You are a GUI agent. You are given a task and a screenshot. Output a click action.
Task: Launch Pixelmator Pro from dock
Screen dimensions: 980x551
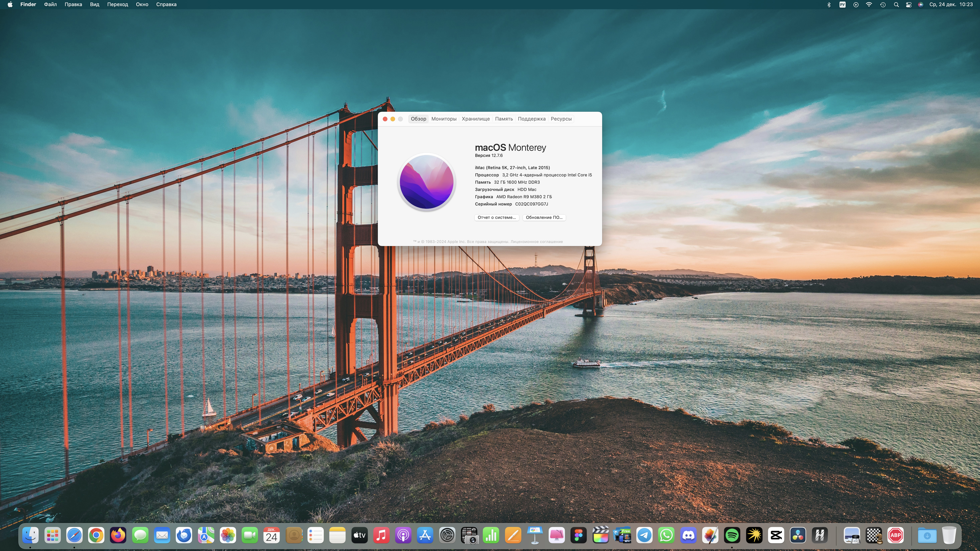(710, 536)
